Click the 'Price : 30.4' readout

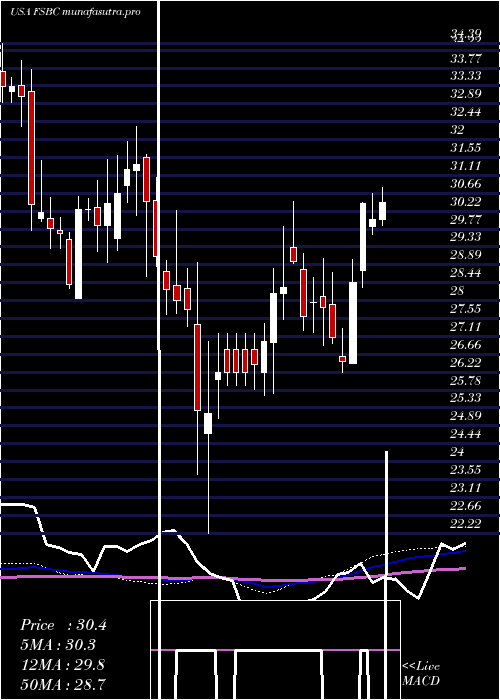point(63,625)
